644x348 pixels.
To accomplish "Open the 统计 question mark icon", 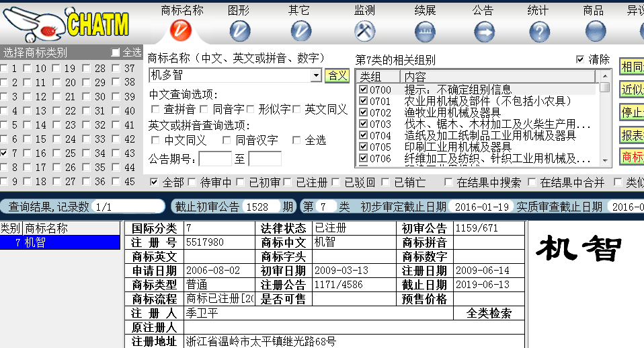I will (540, 32).
